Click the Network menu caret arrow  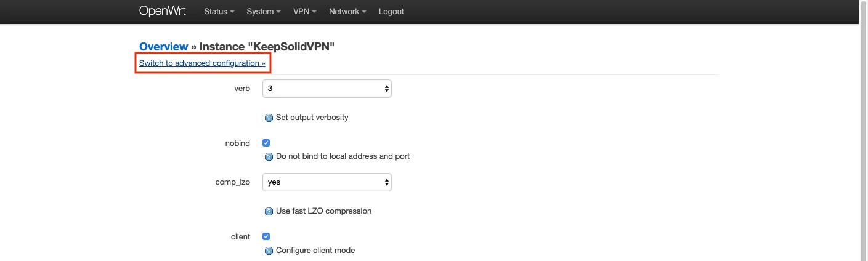pos(365,12)
